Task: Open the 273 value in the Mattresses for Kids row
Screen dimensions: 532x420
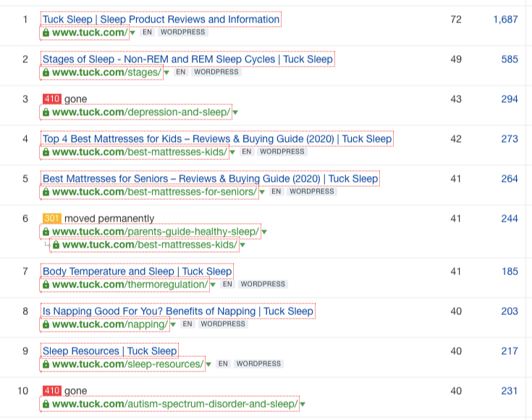Action: [x=510, y=138]
